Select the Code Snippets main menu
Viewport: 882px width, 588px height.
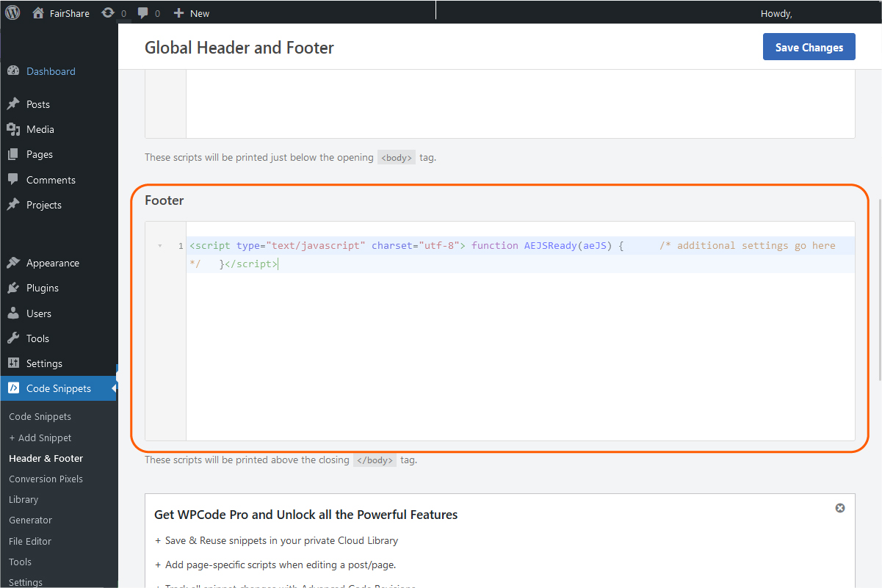(x=59, y=388)
